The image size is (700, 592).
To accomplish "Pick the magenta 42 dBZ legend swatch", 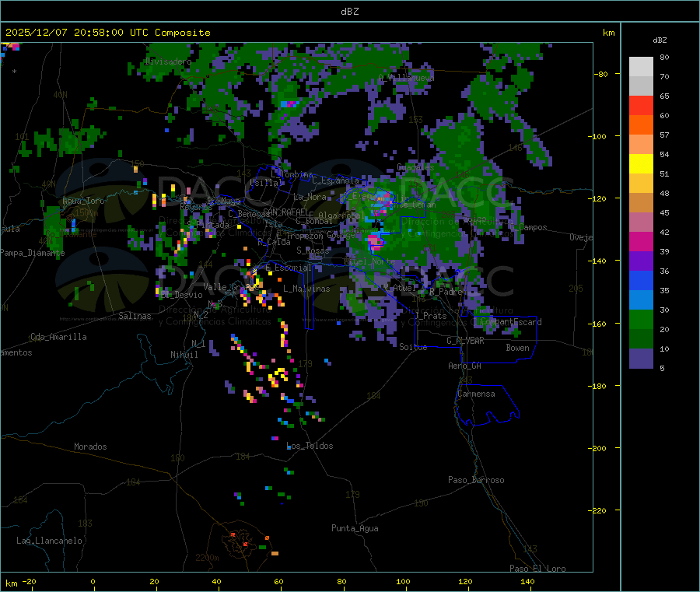I will coord(641,241).
